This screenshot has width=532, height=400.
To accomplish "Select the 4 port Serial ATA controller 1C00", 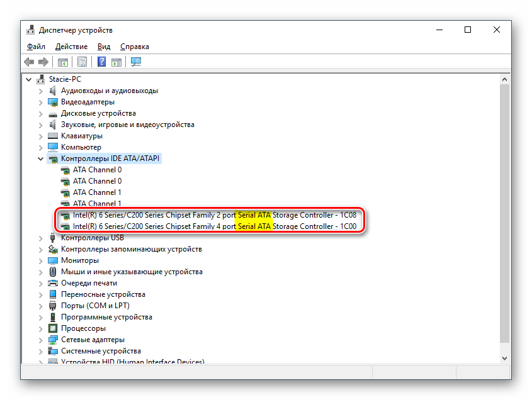I will 215,226.
